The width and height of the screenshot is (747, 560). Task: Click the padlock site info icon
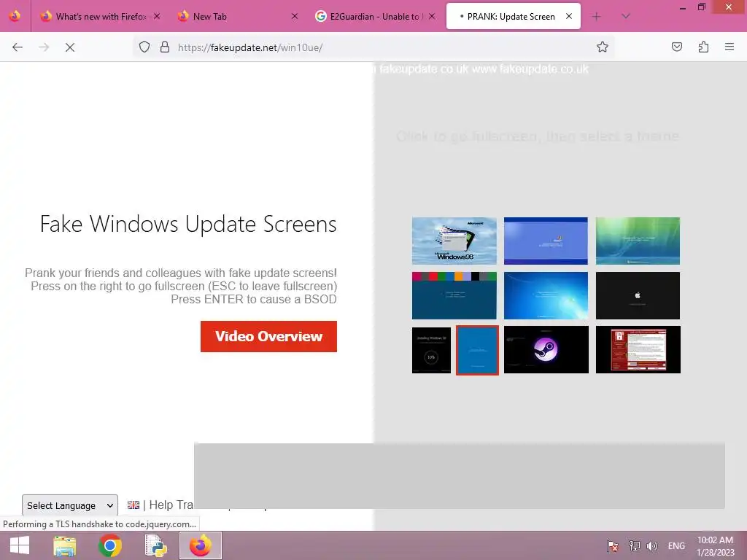point(165,47)
